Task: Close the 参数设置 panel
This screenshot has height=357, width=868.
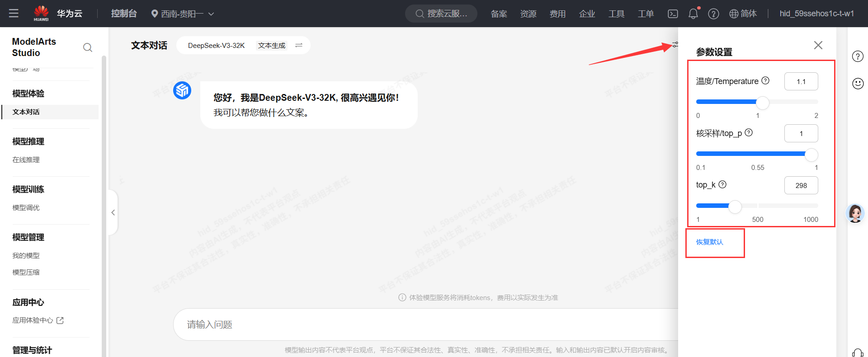Action: 818,45
